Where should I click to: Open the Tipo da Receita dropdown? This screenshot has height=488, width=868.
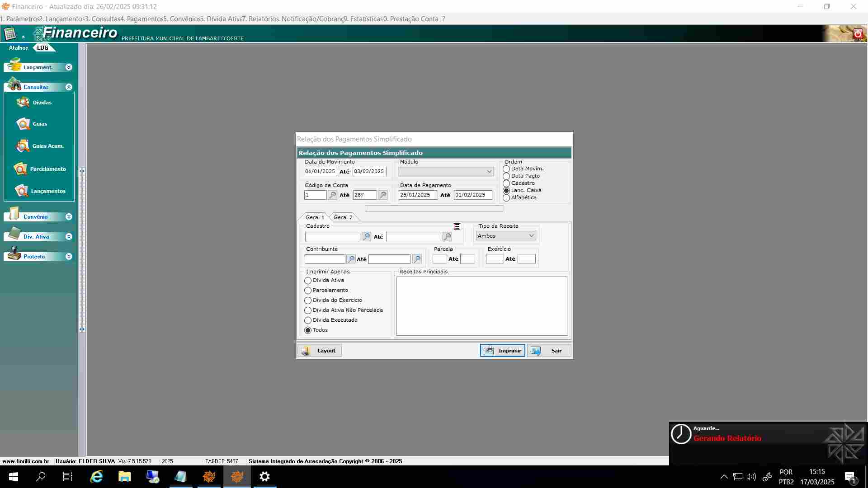tap(505, 236)
